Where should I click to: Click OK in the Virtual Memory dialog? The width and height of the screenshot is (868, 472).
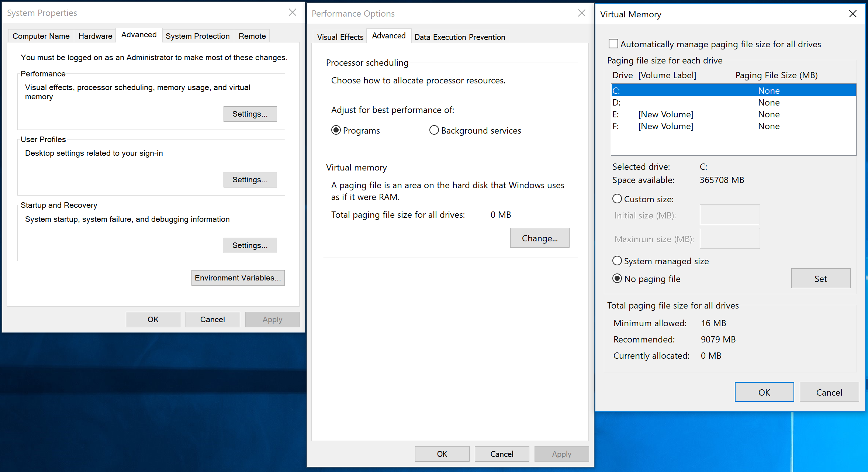click(764, 392)
